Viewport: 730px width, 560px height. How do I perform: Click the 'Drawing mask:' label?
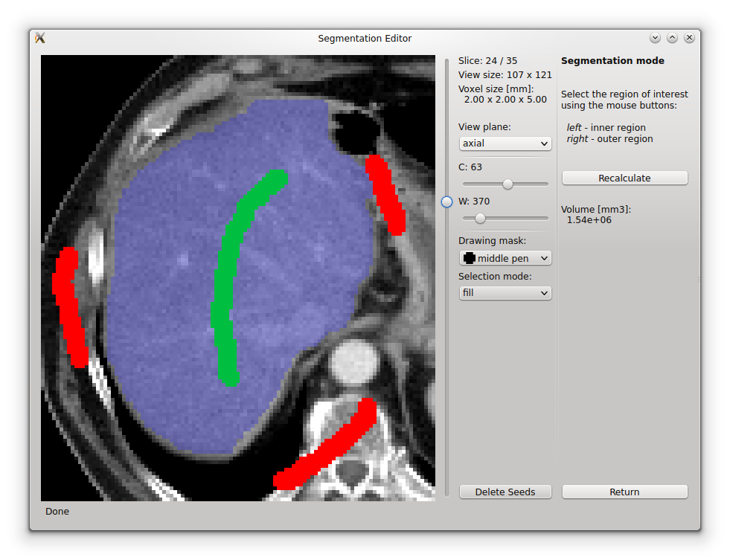point(492,240)
